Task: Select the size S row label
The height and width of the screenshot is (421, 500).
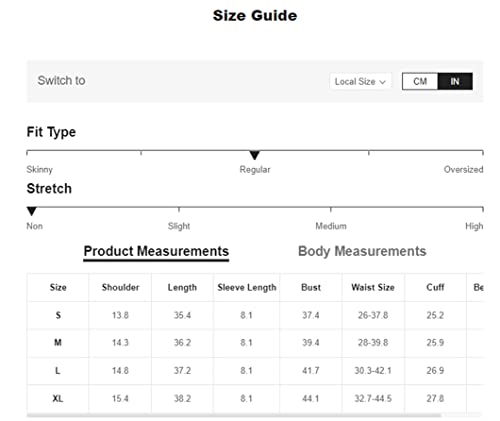Action: 58,315
